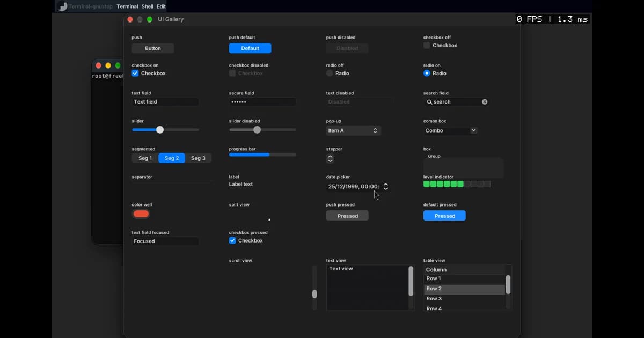
Task: Click the enabled slider knob
Action: click(160, 130)
